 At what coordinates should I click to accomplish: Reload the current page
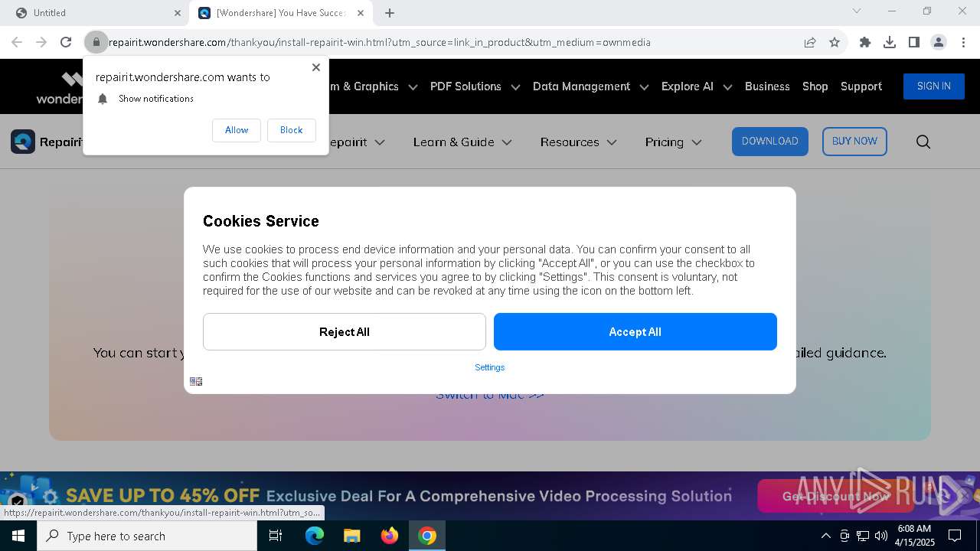pyautogui.click(x=66, y=42)
